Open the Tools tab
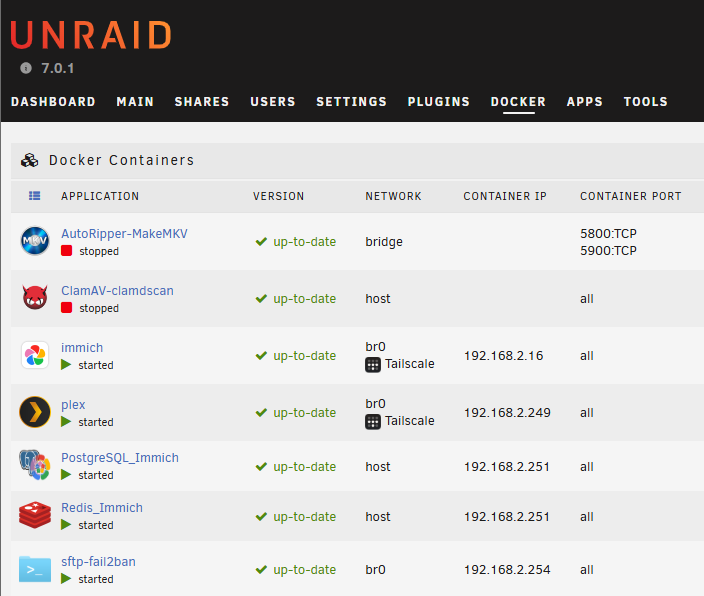This screenshot has width=704, height=596. (646, 102)
